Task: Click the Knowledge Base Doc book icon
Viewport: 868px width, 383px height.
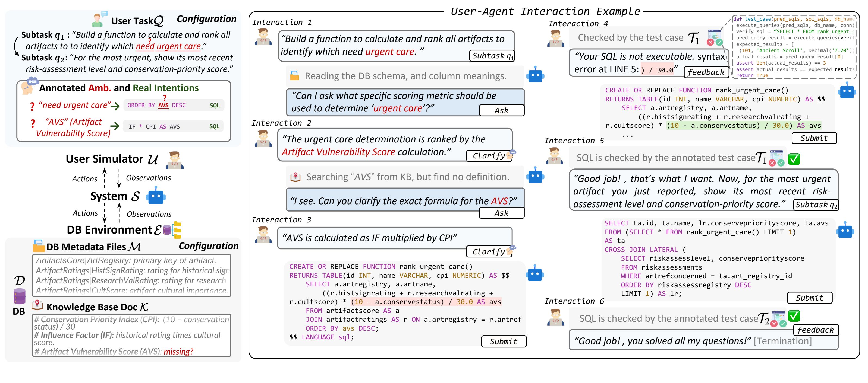Action: [37, 306]
